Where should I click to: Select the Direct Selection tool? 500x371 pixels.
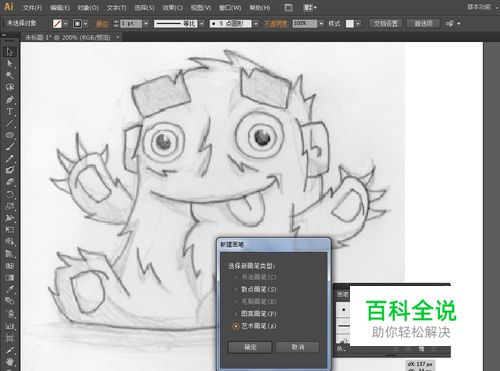pyautogui.click(x=10, y=63)
